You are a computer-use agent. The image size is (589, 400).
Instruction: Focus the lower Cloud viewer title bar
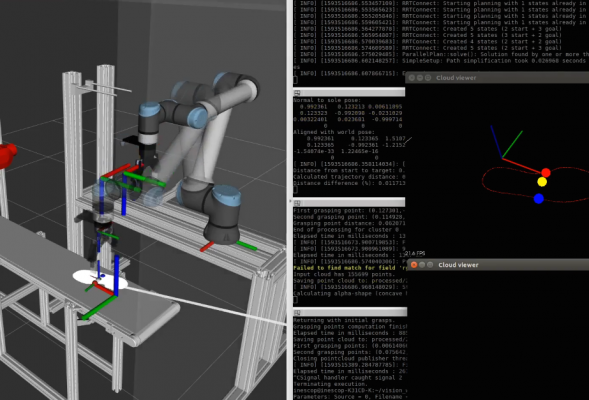tap(498, 265)
